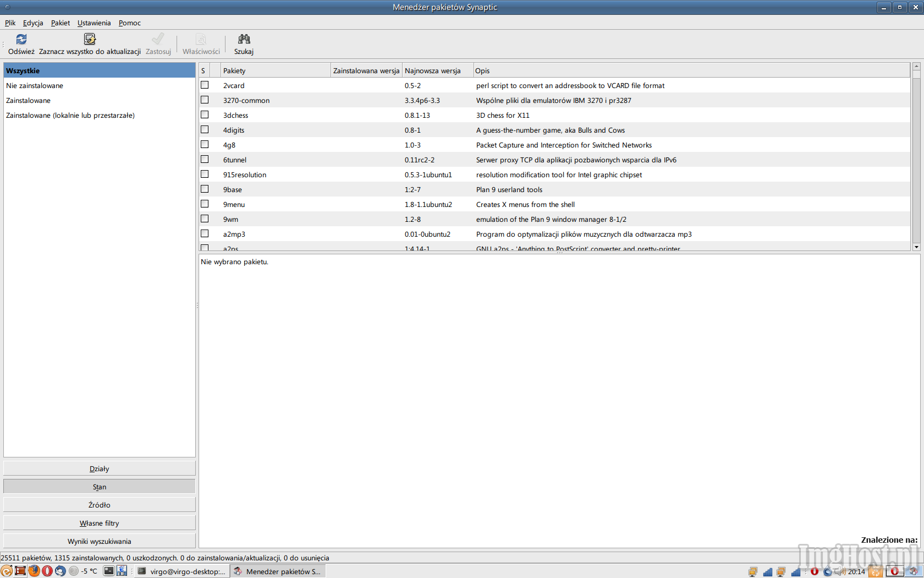Click the floppy disk launcher in panel

click(x=122, y=571)
